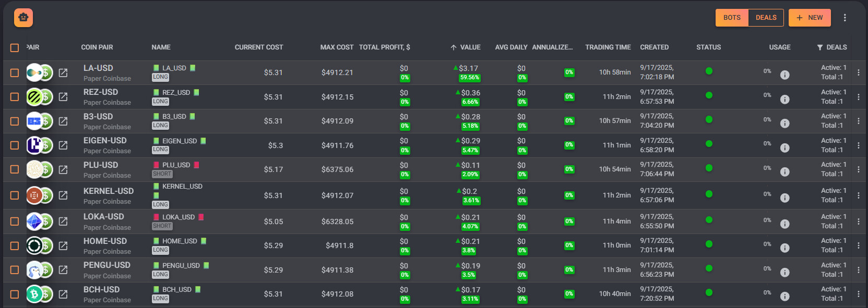This screenshot has width=868, height=308.
Task: Open row options menu for LA-USD
Action: (858, 72)
